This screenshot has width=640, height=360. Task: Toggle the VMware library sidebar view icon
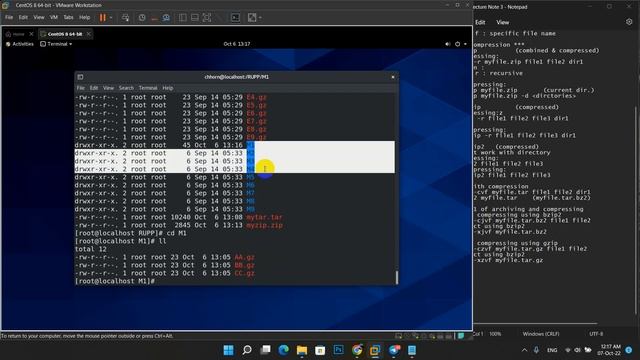click(182, 18)
